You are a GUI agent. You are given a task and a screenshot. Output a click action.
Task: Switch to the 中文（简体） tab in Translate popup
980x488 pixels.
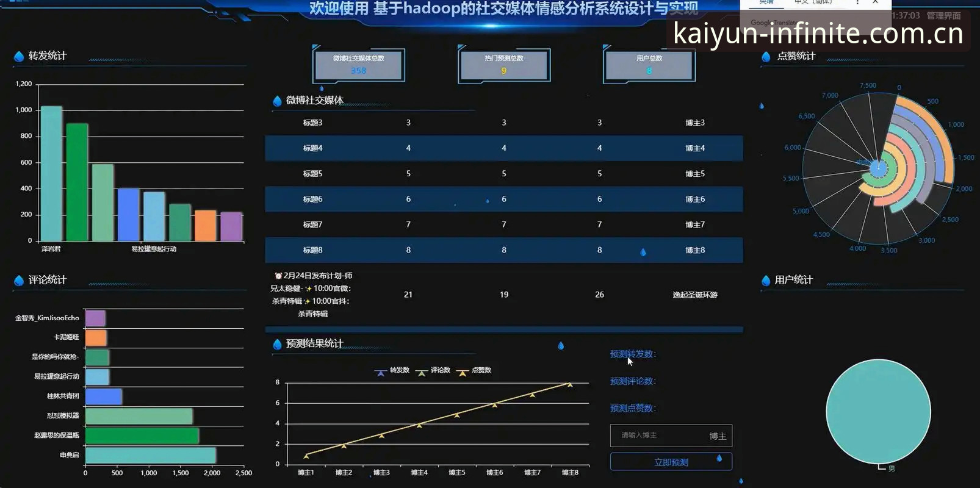point(813,2)
